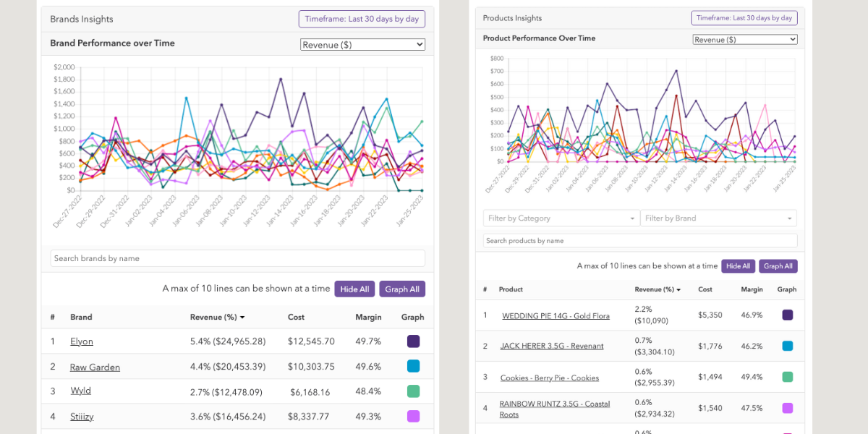
Task: Toggle Stiiizy graph line swatch
Action: 413,416
